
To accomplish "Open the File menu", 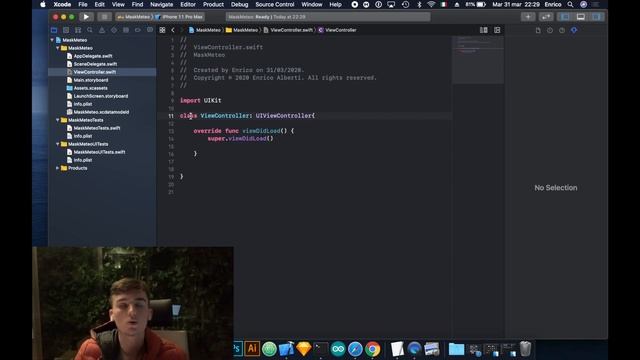I will pos(83,4).
